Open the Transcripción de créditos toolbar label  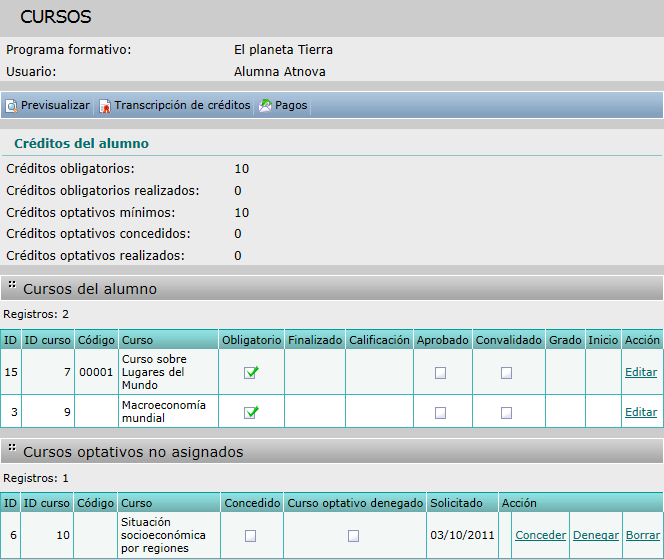point(183,105)
